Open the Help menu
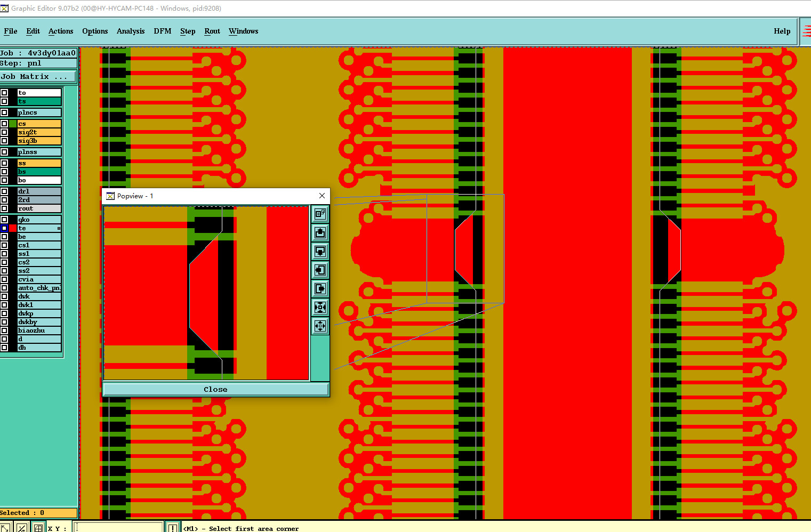The width and height of the screenshot is (811, 532). (782, 31)
